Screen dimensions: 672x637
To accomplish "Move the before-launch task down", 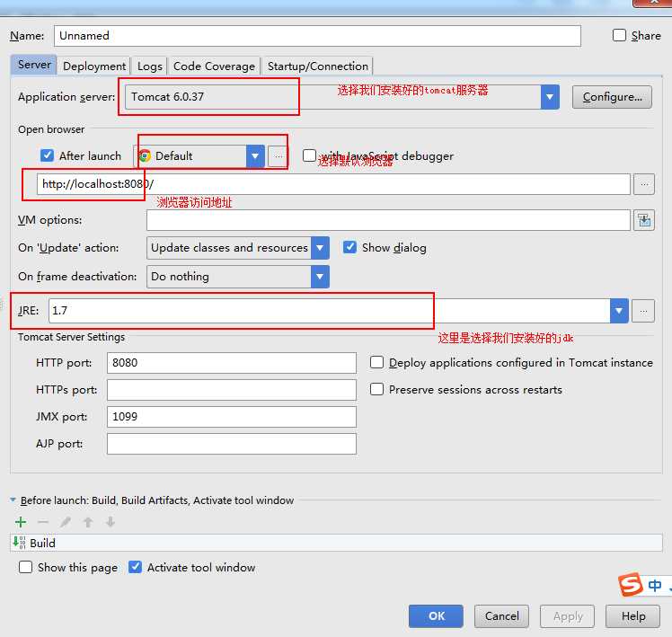I will coord(111,522).
